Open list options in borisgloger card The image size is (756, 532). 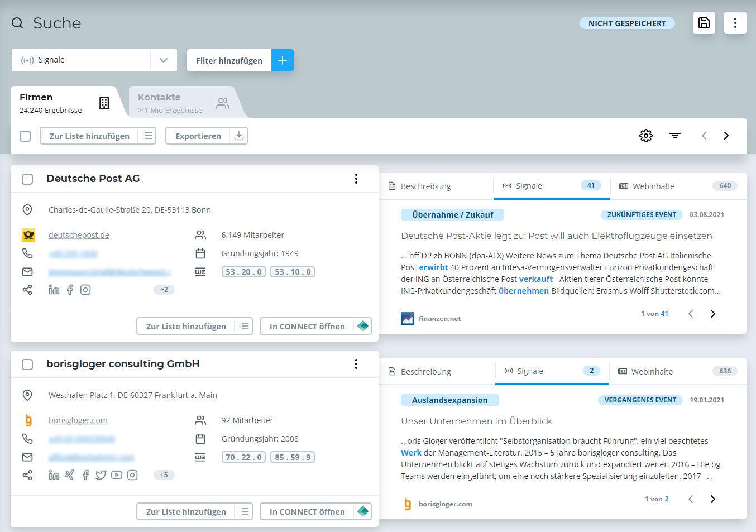(x=244, y=511)
